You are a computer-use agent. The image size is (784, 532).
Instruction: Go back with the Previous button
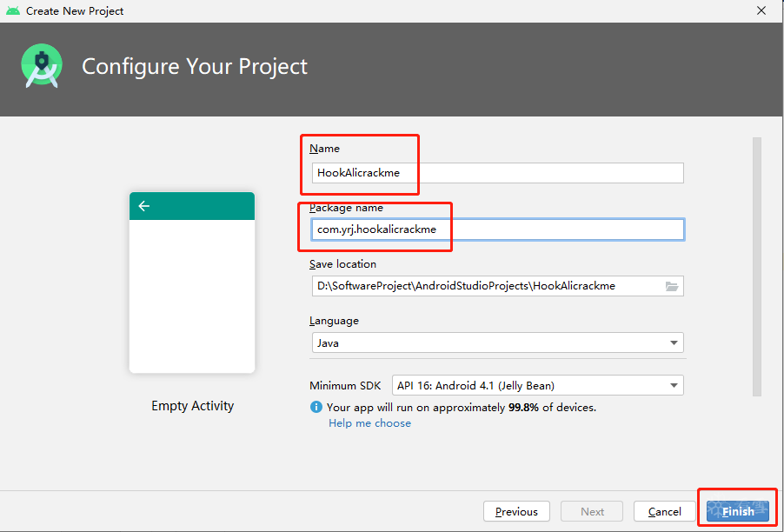(x=516, y=512)
